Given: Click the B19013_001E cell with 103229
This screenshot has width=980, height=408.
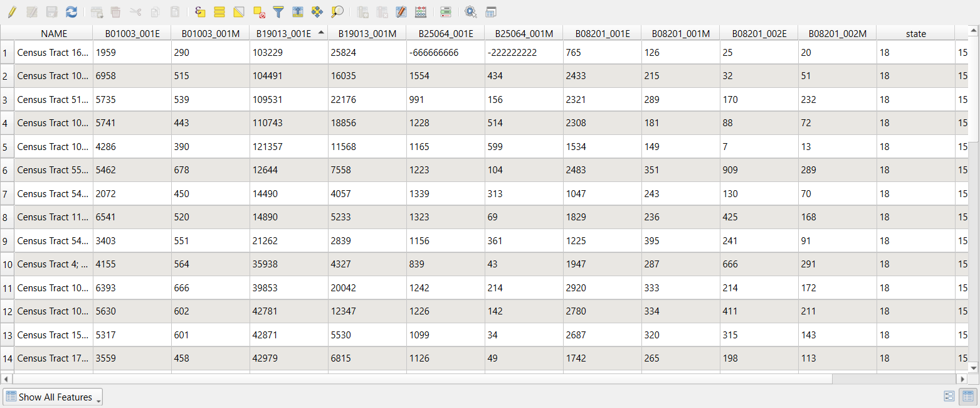Looking at the screenshot, I should click(x=288, y=53).
